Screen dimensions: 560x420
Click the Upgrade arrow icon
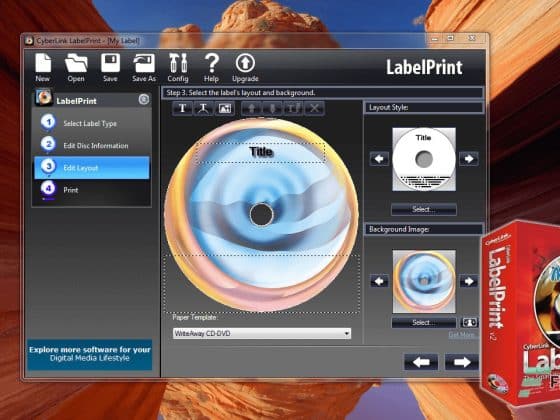coord(245,68)
